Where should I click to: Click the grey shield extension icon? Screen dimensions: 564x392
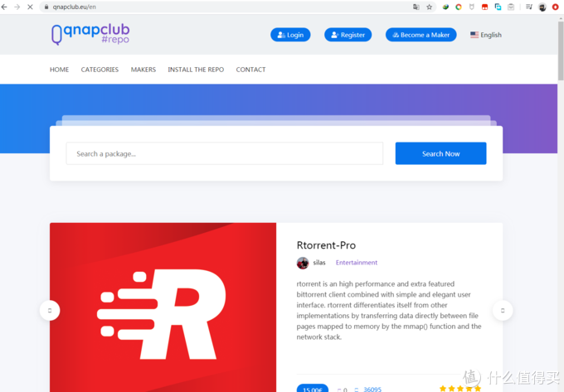(x=472, y=7)
